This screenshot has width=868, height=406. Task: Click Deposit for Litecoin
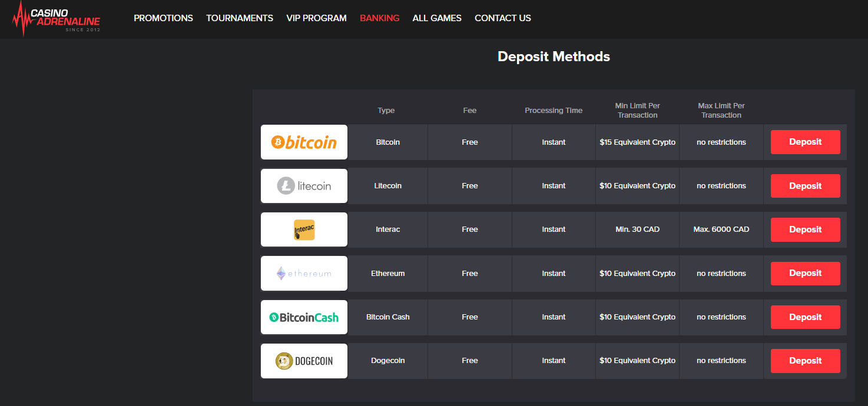805,185
